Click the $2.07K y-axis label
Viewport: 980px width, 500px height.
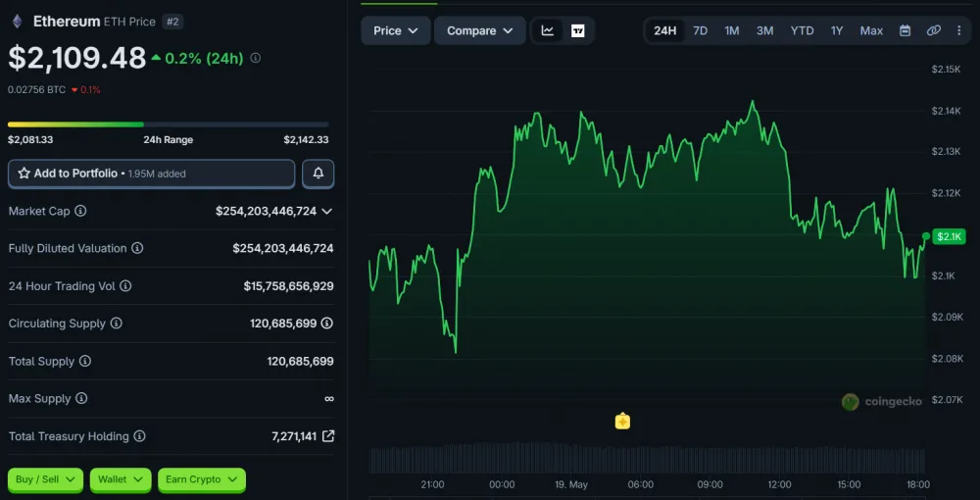(946, 399)
